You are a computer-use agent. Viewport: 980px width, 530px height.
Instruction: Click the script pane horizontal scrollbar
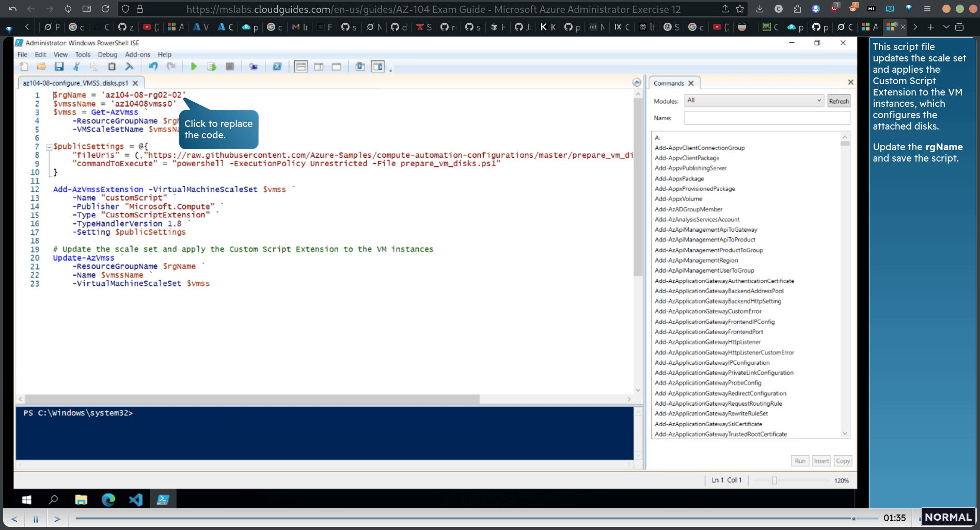(x=252, y=399)
